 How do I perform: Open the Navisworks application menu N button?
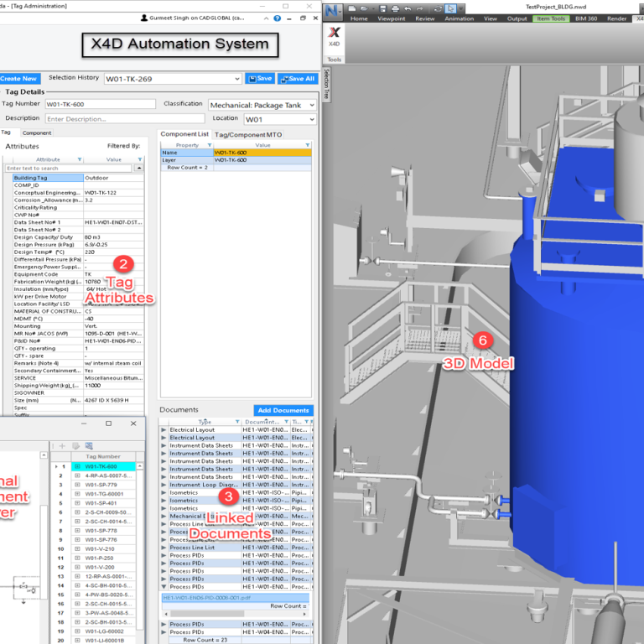point(332,11)
